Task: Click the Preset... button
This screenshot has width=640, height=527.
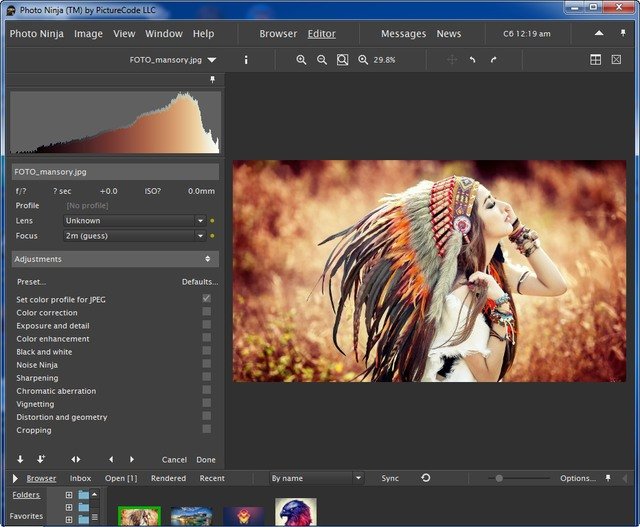Action: (31, 282)
